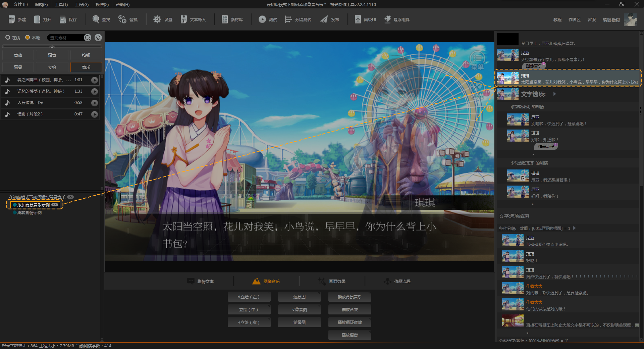This screenshot has height=349, width=644.
Task: Expand dropdown arrow on 添加背景音乐示例
Action: [x=55, y=205]
